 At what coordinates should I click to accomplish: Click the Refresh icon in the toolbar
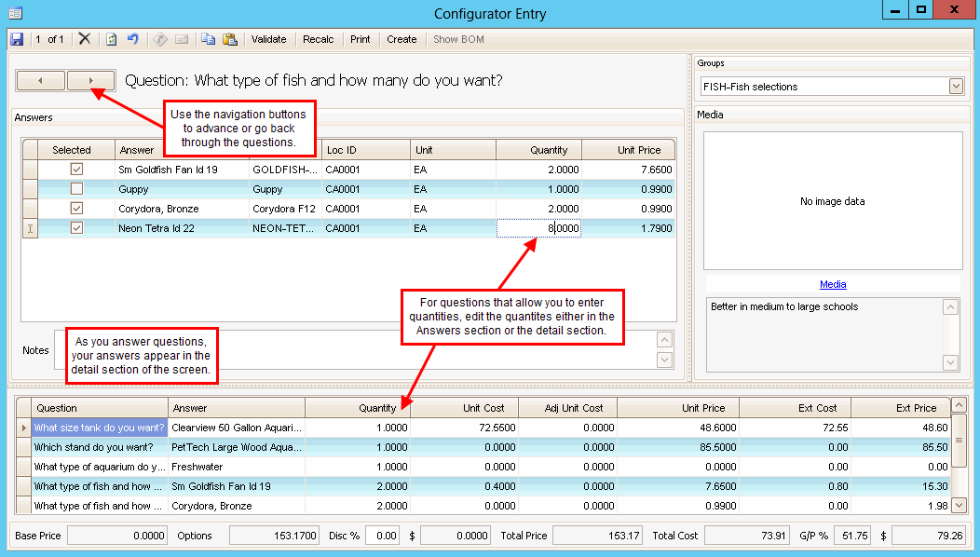112,39
